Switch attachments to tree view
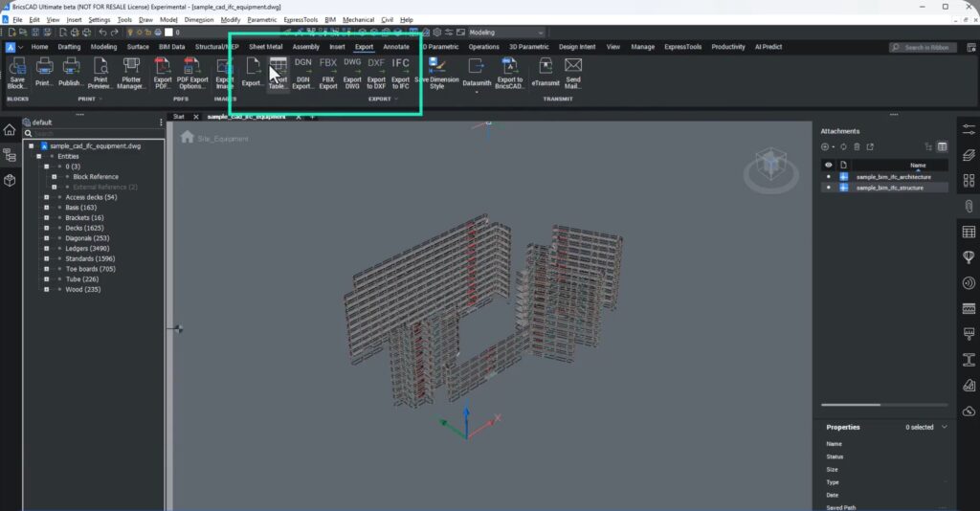The height and width of the screenshot is (511, 980). [x=928, y=146]
